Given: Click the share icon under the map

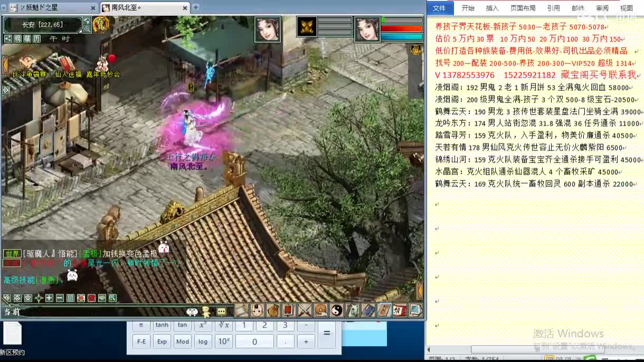Looking at the screenshot, I should (8, 39).
